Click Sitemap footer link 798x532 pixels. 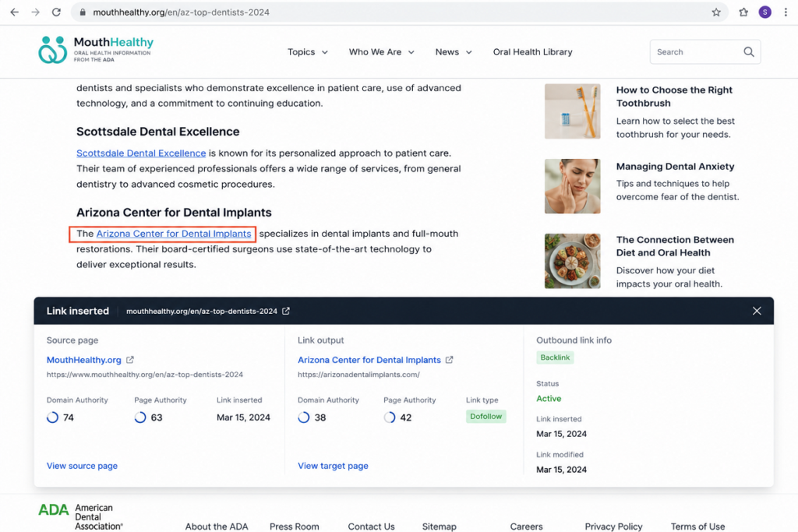click(440, 527)
